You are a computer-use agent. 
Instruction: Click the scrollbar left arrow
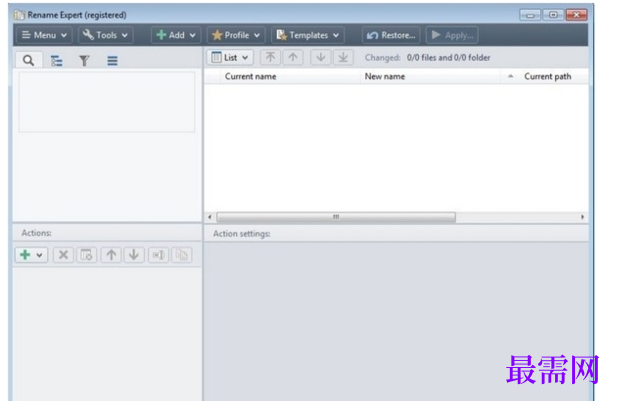click(210, 217)
